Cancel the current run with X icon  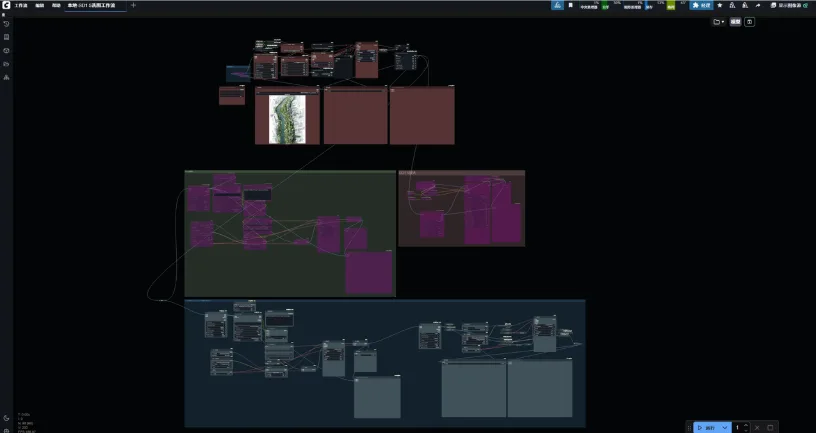coord(757,427)
